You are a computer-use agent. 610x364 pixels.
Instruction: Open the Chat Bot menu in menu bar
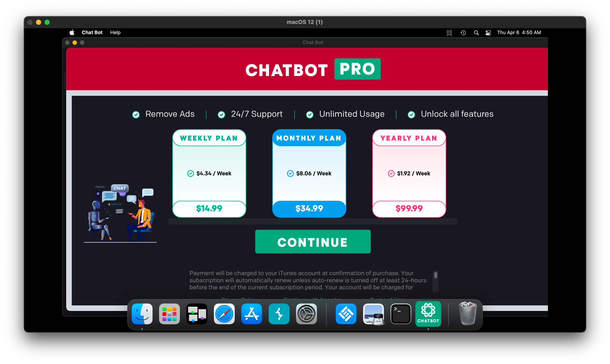pyautogui.click(x=92, y=32)
